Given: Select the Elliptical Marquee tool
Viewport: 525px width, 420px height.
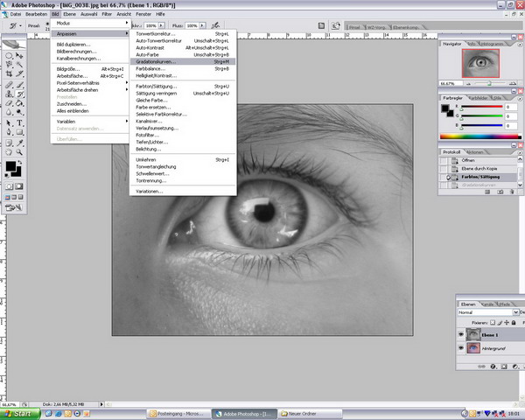Looking at the screenshot, I should (x=9, y=56).
